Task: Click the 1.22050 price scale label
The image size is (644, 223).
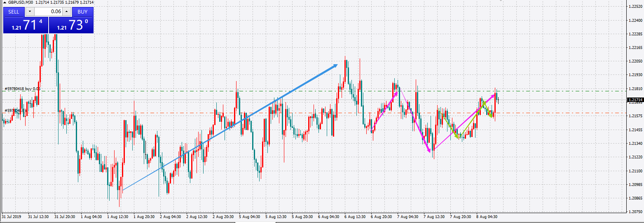Action: click(636, 61)
